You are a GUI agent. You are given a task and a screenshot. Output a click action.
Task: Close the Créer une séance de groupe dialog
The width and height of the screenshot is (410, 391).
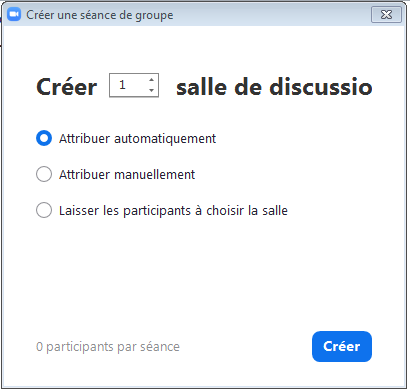[386, 15]
